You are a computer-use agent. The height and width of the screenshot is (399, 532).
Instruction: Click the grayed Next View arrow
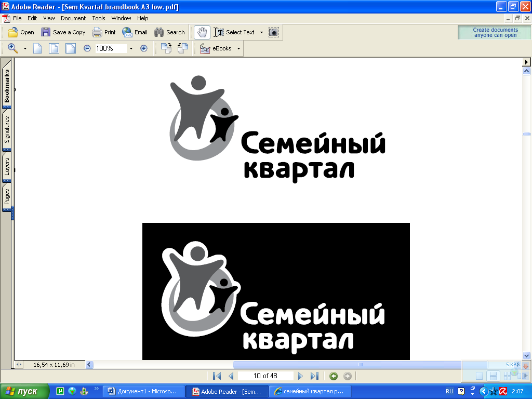tap(348, 376)
